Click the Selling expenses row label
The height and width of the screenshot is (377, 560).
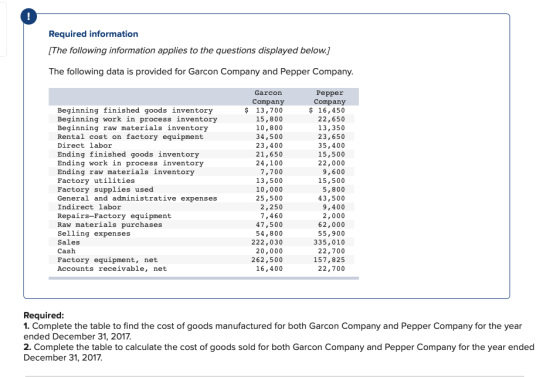(94, 233)
